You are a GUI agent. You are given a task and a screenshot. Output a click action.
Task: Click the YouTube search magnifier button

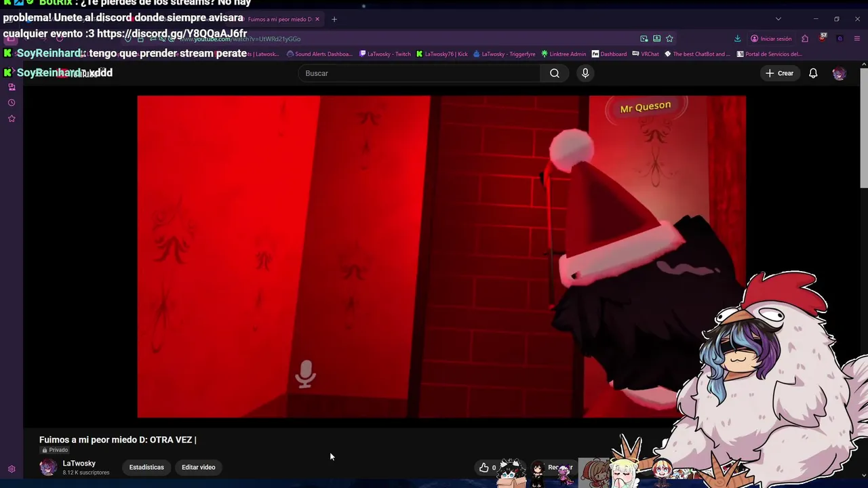click(555, 73)
